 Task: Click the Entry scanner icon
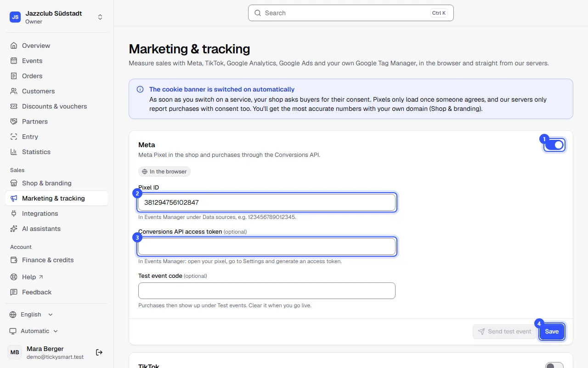[14, 137]
